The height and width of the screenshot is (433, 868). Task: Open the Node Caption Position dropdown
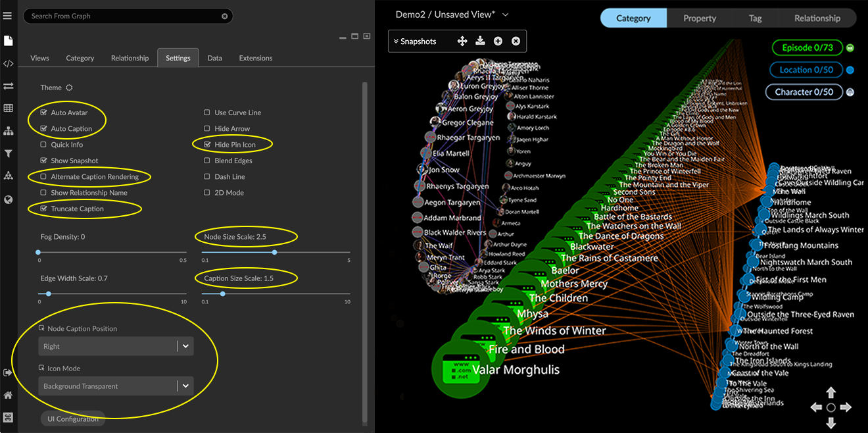(116, 345)
